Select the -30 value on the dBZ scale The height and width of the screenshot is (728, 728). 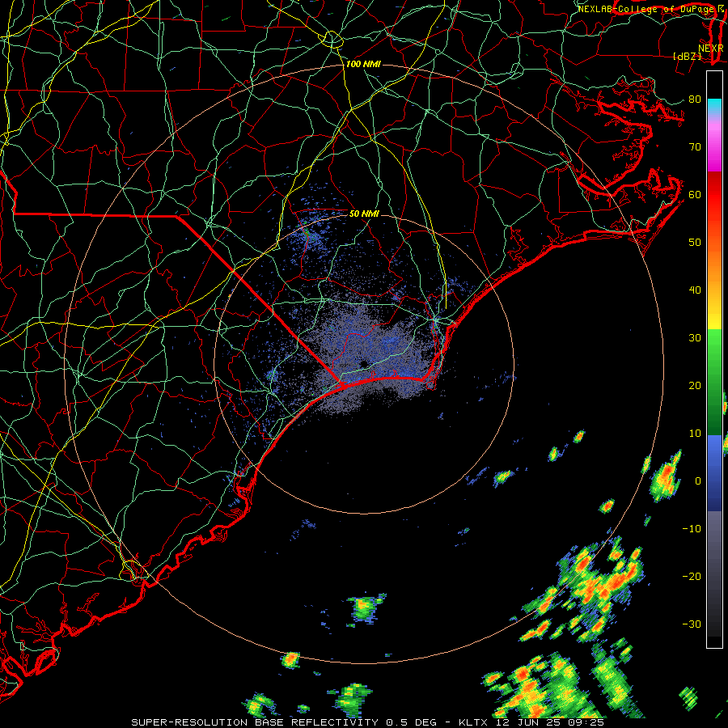(x=692, y=624)
